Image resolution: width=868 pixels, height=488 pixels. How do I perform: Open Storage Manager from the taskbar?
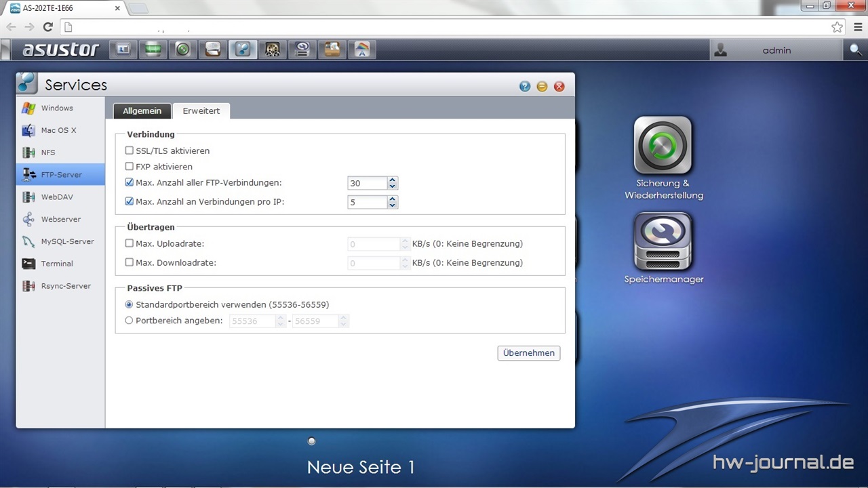[302, 49]
